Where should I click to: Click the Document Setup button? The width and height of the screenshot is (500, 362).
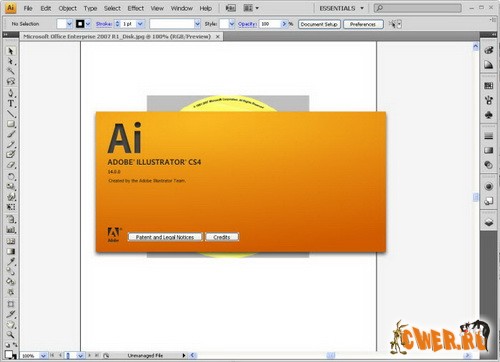click(x=319, y=24)
